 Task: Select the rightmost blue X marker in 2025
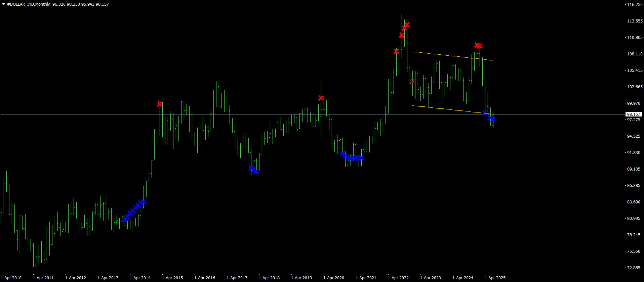click(x=492, y=119)
